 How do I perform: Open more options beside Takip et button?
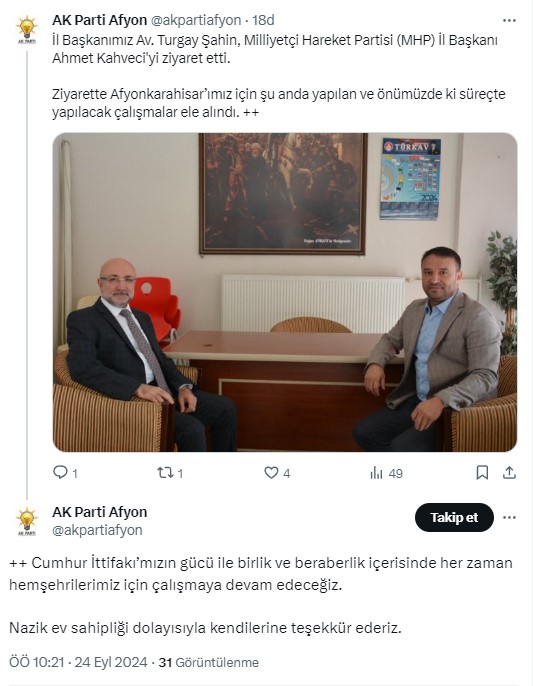509,518
